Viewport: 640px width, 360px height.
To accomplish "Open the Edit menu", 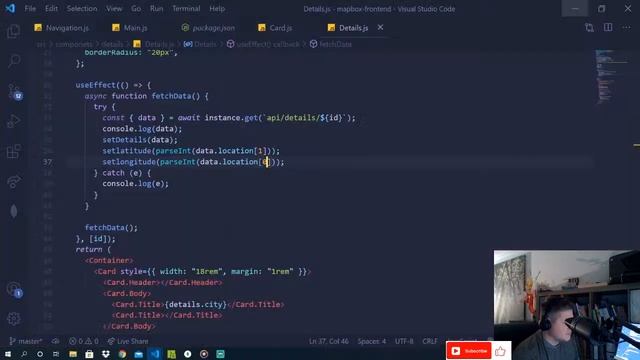I will click(51, 9).
